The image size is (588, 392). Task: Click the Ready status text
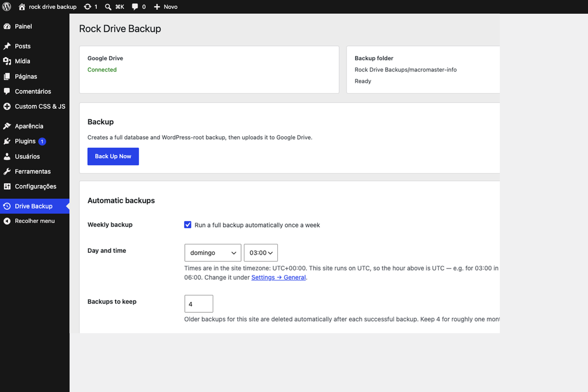(x=363, y=81)
